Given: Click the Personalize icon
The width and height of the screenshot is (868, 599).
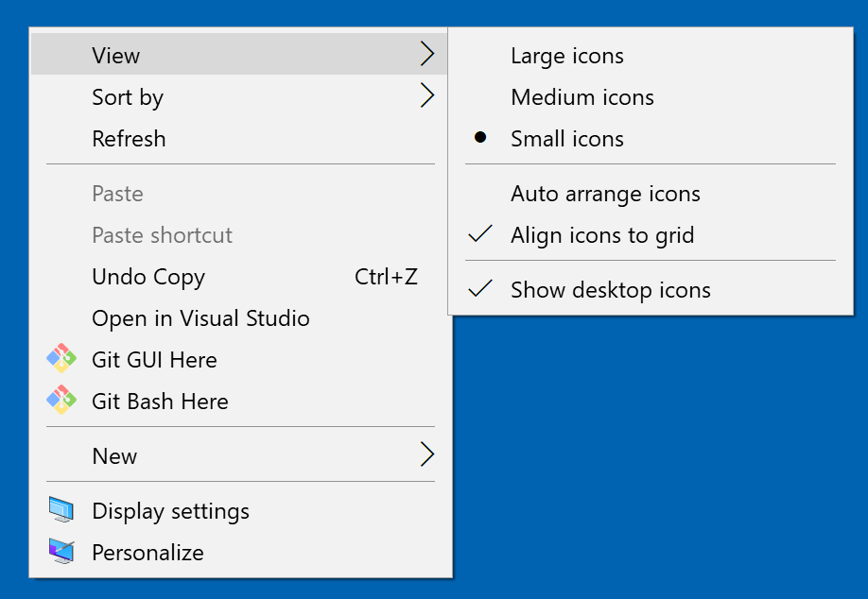Looking at the screenshot, I should coord(61,551).
